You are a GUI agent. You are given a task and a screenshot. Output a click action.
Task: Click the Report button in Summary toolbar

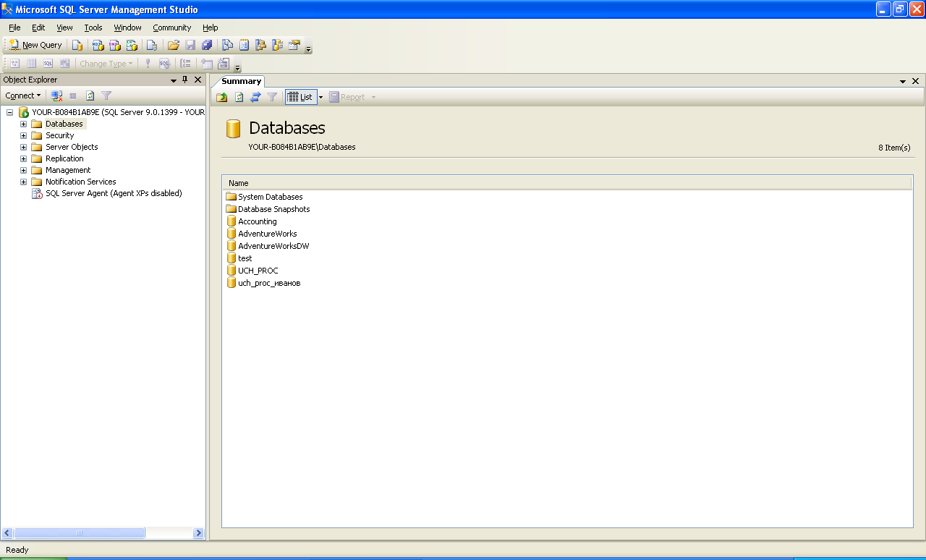click(348, 97)
